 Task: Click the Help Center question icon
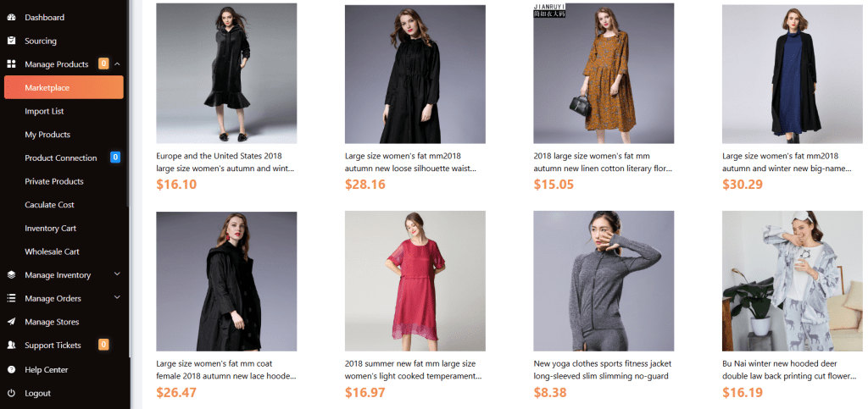click(x=11, y=370)
